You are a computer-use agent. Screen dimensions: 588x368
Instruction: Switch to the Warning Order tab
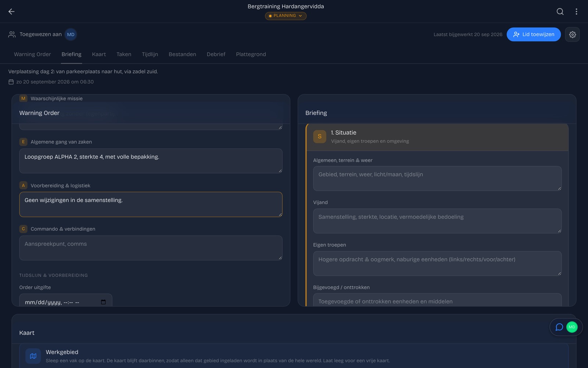coord(32,54)
